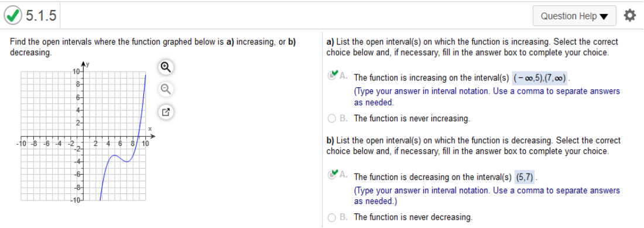Select 'The function is never decreasing' option

pos(333,217)
